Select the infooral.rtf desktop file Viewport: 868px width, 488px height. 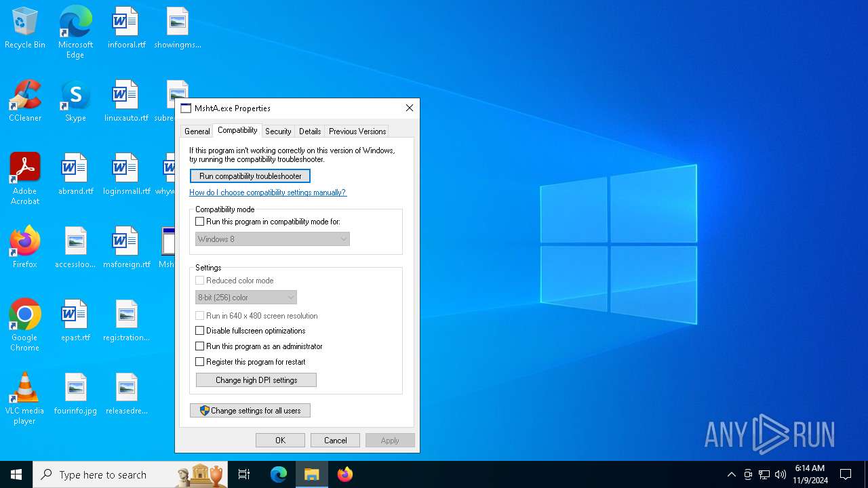126,28
